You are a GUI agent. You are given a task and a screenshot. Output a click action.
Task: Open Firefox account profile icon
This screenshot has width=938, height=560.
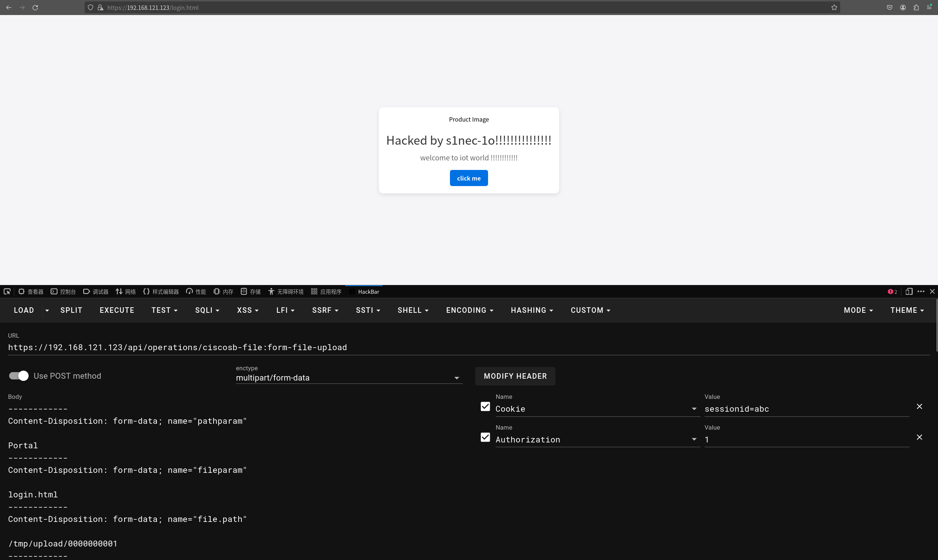pos(903,8)
